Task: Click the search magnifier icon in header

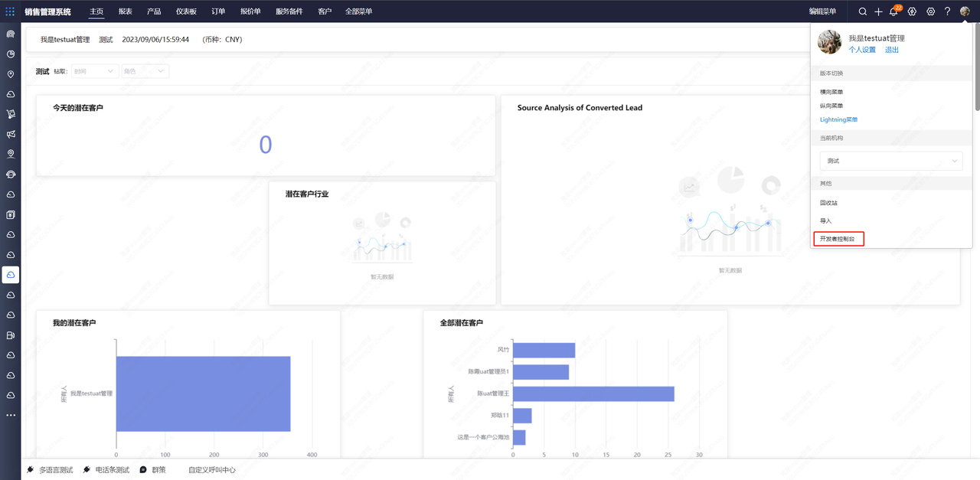Action: point(863,11)
